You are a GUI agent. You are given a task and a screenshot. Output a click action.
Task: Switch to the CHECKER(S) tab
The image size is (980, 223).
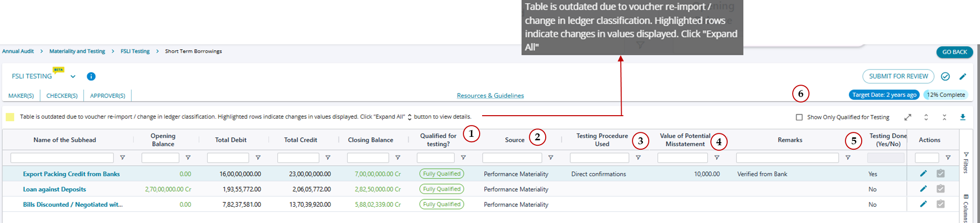(x=62, y=96)
